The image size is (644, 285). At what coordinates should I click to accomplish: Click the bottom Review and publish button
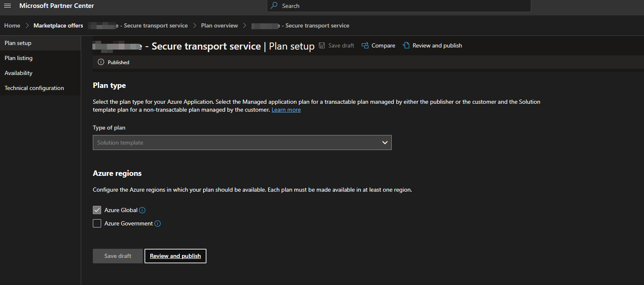pos(175,256)
